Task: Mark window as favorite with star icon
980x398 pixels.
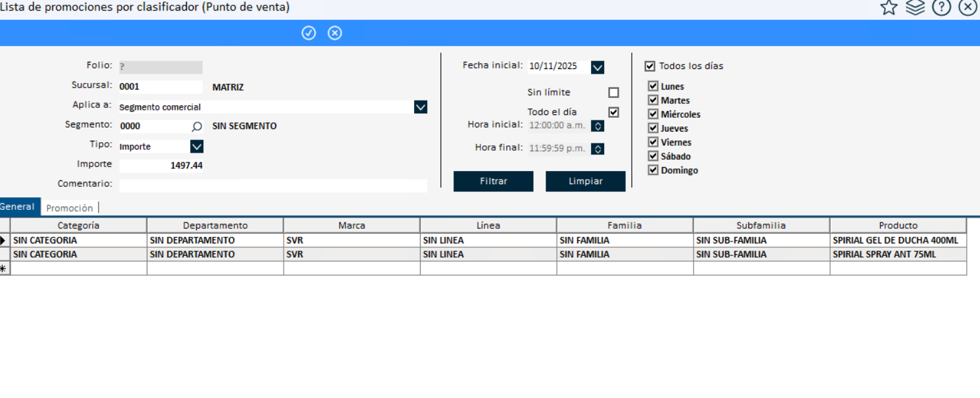Action: [x=889, y=7]
